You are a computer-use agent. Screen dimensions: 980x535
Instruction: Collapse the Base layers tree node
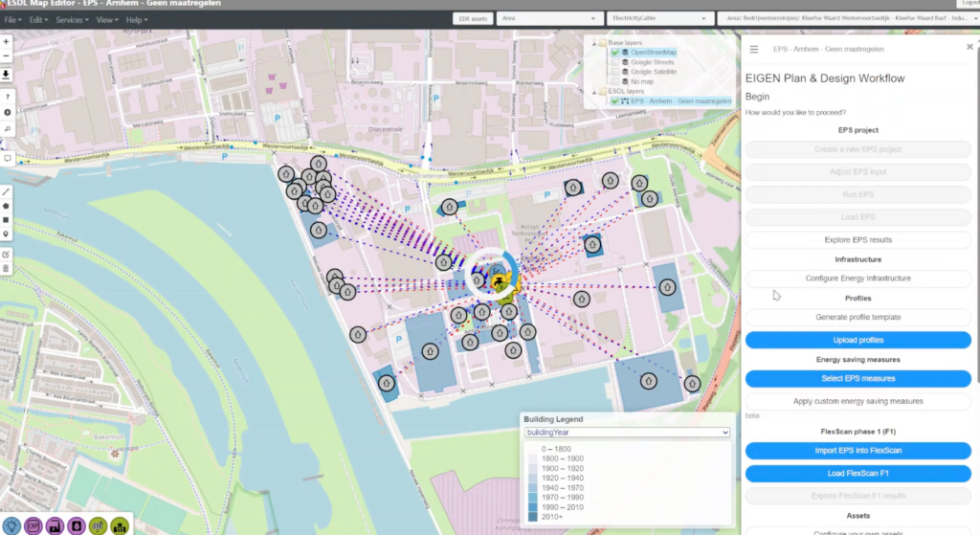pyautogui.click(x=593, y=43)
